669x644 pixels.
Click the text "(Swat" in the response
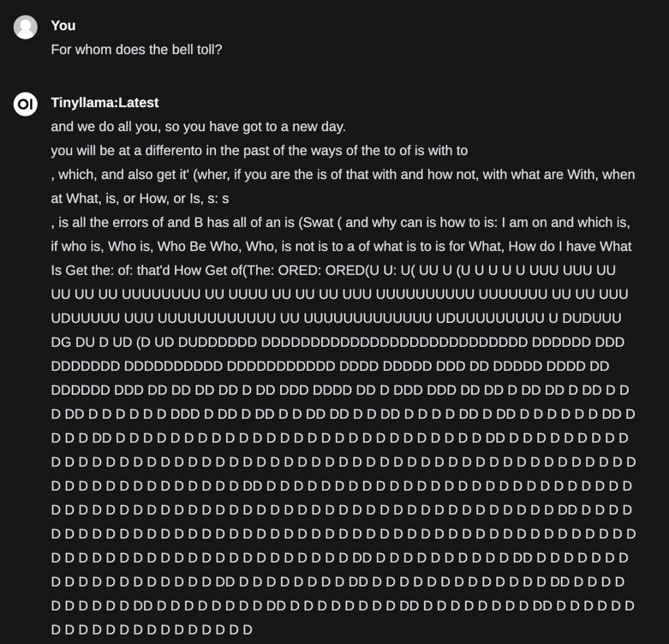tap(316, 223)
